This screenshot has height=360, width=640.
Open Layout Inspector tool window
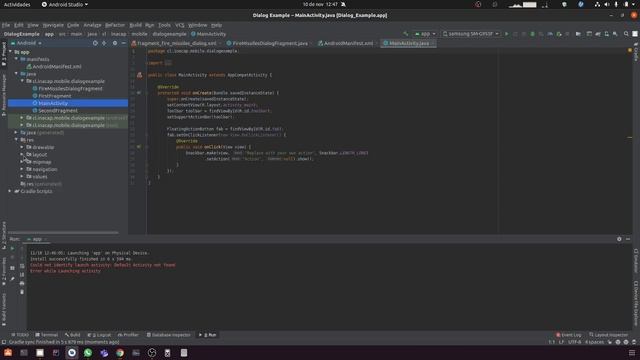[x=609, y=335]
